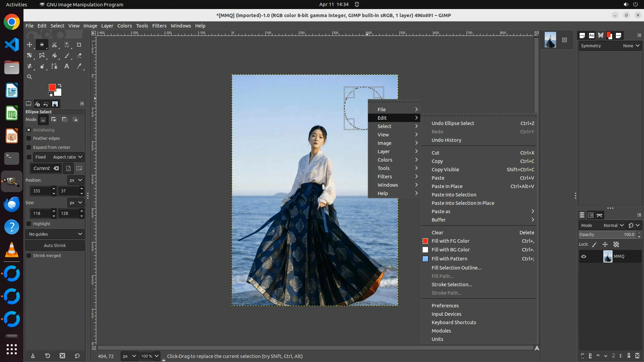Toggle the Antialiasing checkbox
Image resolution: width=644 pixels, height=362 pixels.
[x=29, y=130]
